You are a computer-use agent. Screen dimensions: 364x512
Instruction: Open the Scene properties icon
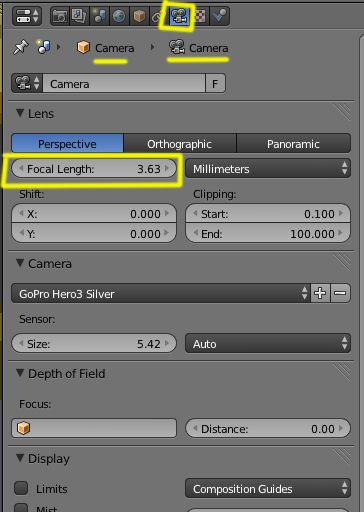99,16
